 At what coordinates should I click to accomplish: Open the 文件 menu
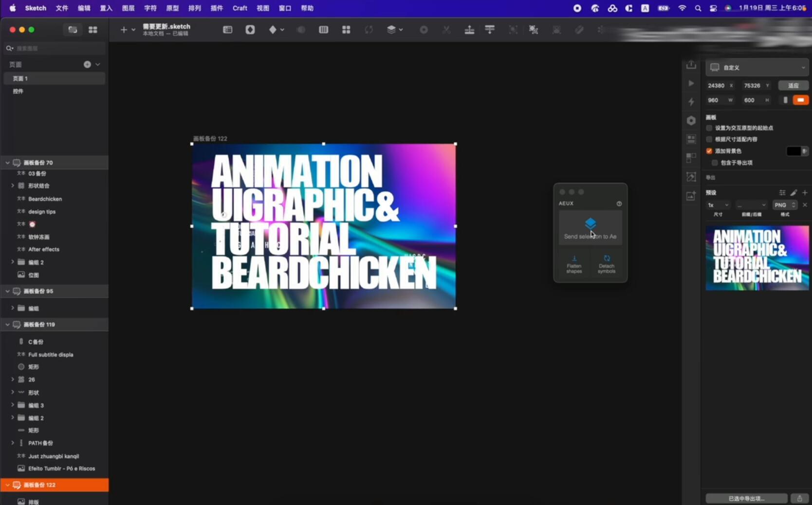click(x=62, y=8)
